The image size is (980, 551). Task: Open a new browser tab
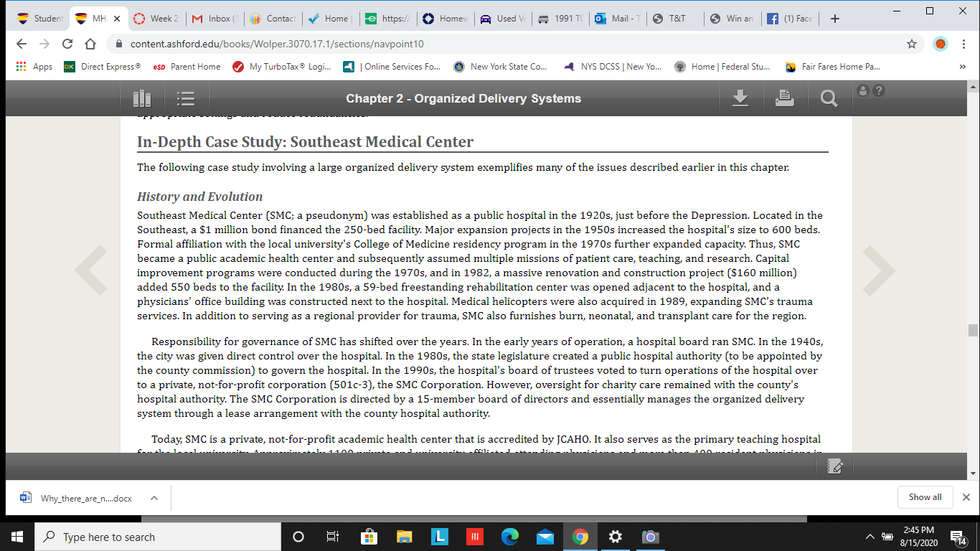coord(835,19)
